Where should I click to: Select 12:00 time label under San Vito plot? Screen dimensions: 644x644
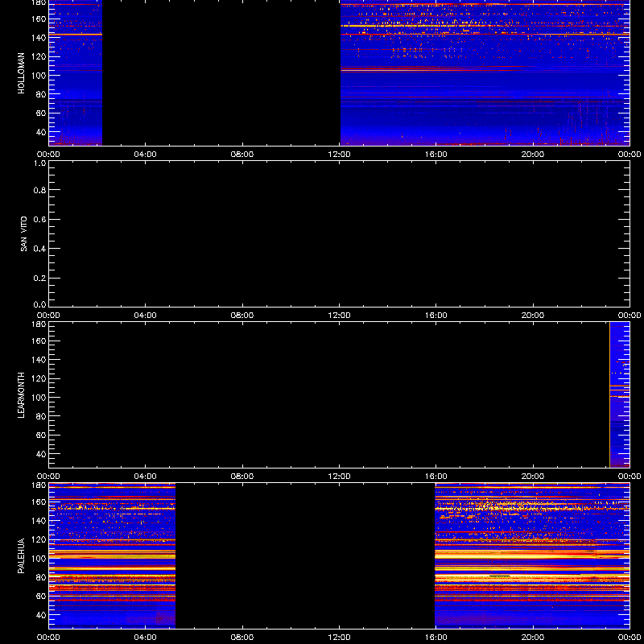339,316
